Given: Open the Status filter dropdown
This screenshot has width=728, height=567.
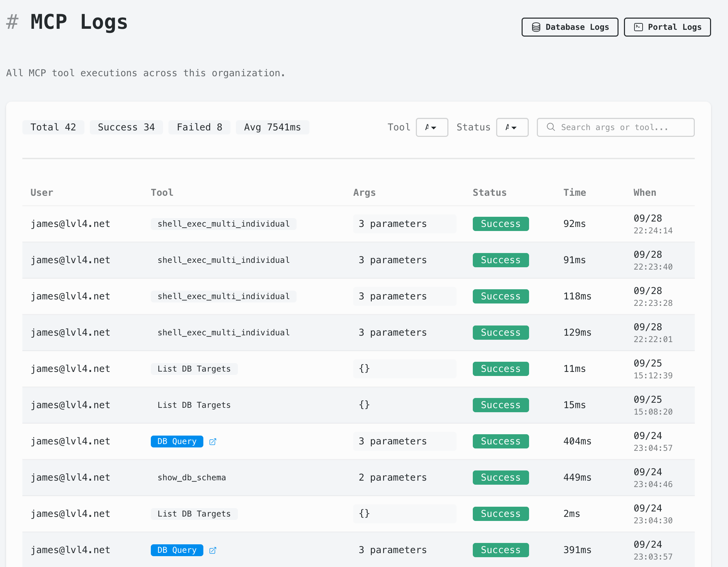Looking at the screenshot, I should tap(512, 127).
